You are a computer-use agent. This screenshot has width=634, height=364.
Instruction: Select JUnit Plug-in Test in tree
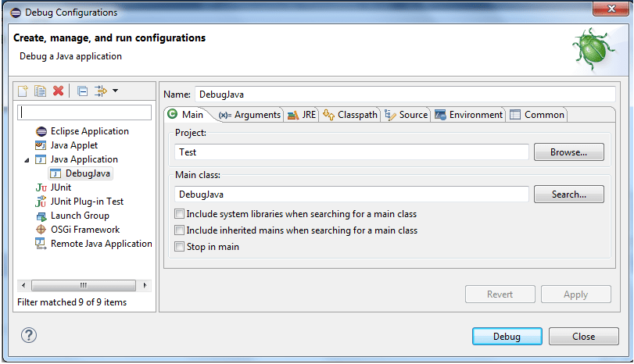(87, 202)
